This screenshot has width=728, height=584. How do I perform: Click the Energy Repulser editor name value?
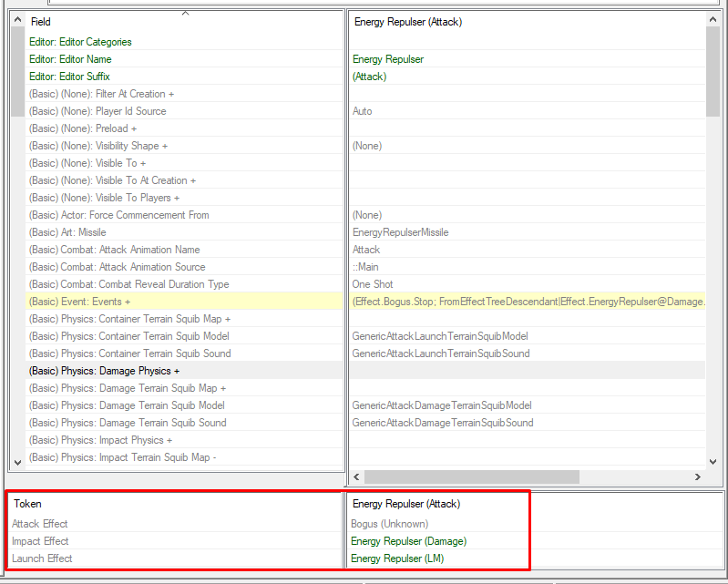388,59
